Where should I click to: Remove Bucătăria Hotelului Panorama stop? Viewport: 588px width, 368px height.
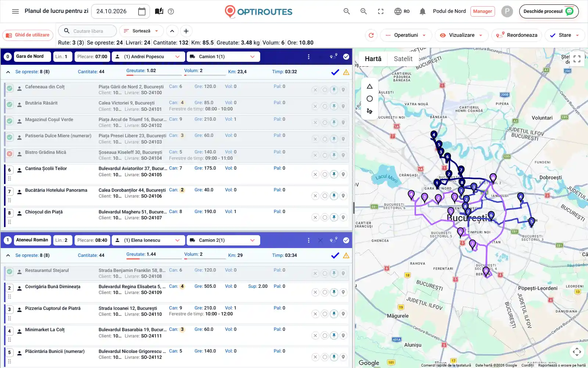click(x=315, y=196)
